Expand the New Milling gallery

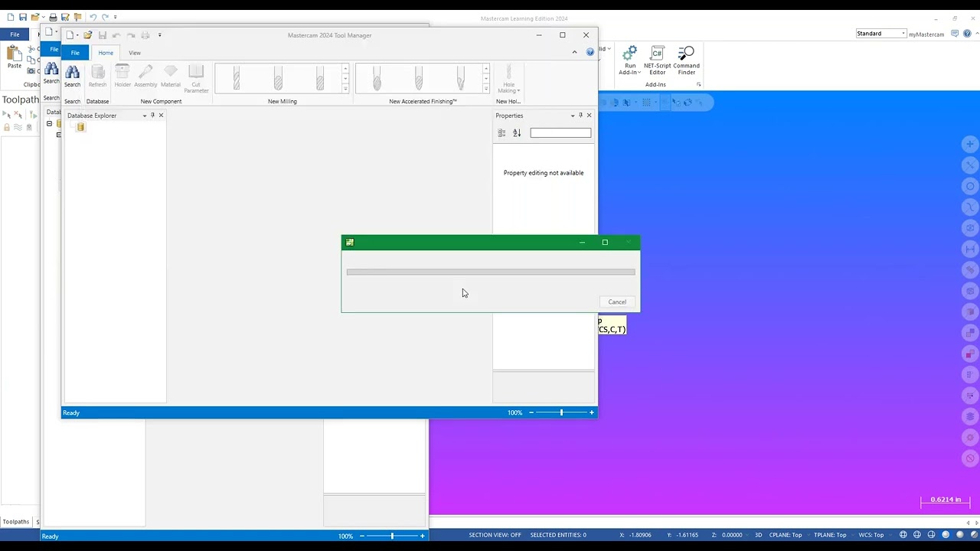coord(345,89)
